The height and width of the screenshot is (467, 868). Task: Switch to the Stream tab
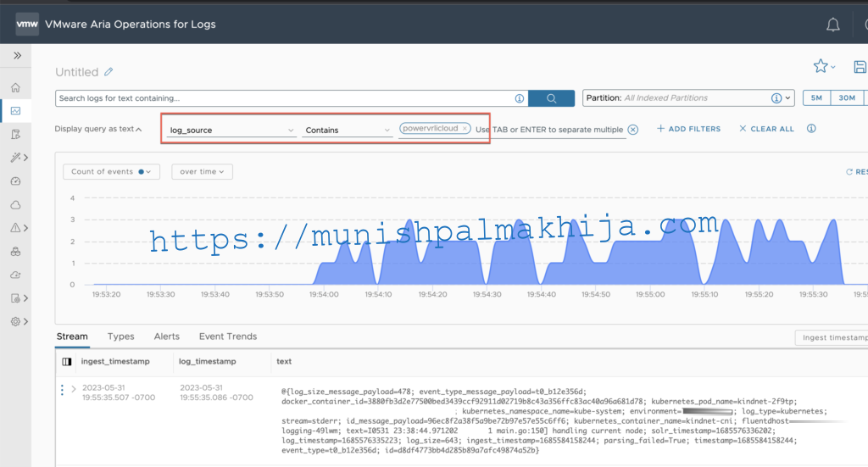point(72,336)
